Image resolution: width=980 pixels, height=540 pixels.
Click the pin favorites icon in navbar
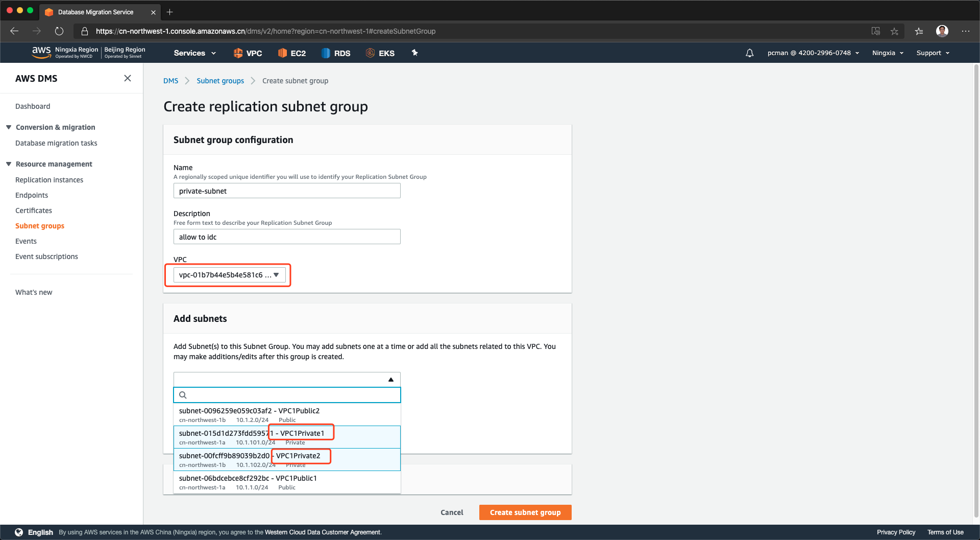tap(414, 53)
